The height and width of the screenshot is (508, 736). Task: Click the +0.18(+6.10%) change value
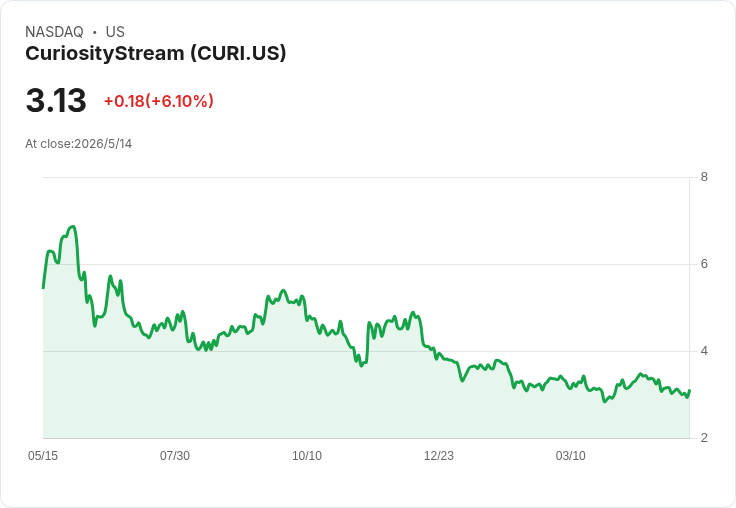pos(159,101)
